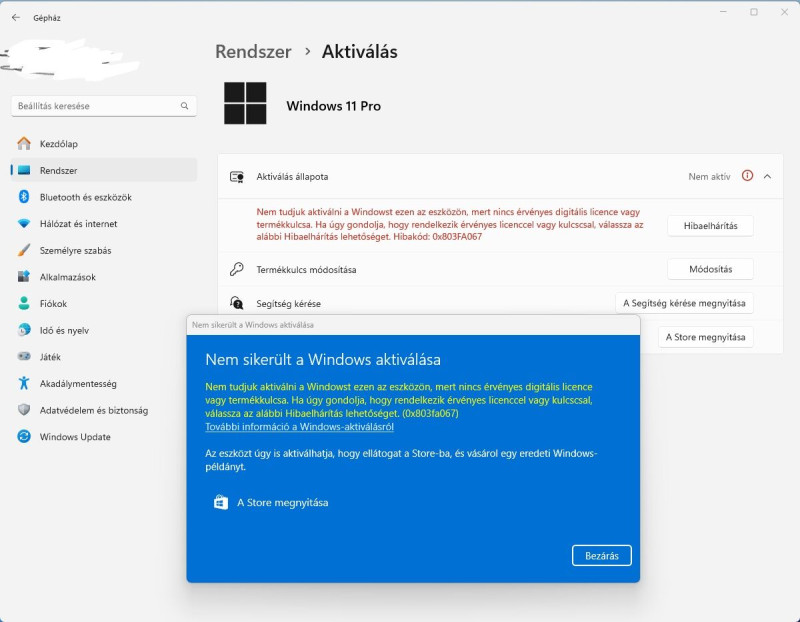Open További információ a Windows-aktiválásról link
Viewport: 800px width, 622px height.
pos(299,427)
